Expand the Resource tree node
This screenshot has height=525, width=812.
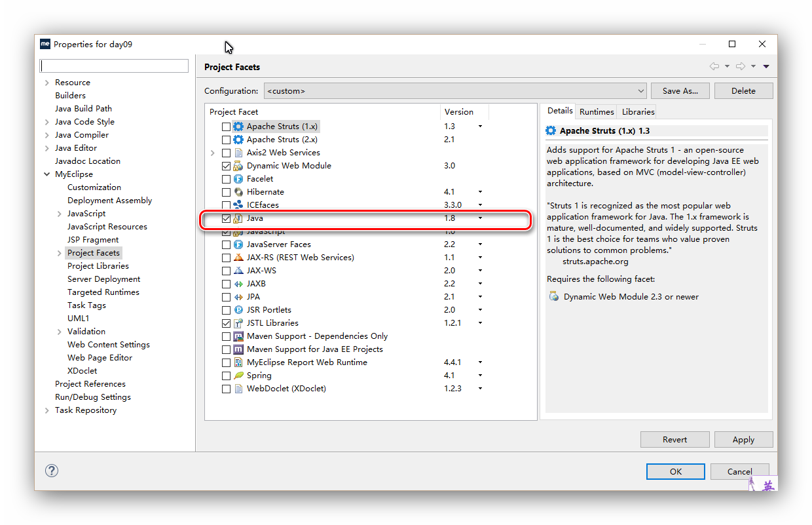(46, 83)
